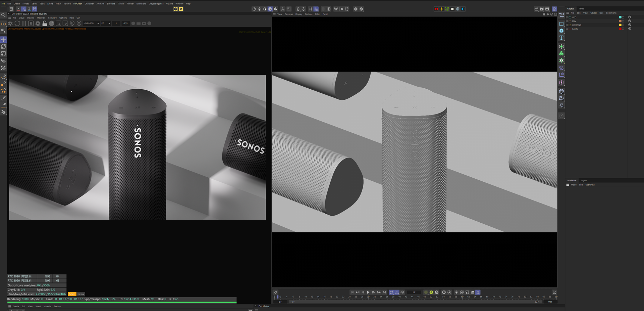This screenshot has height=311, width=644.
Task: Open the Attributes Mode menu
Action: click(574, 185)
